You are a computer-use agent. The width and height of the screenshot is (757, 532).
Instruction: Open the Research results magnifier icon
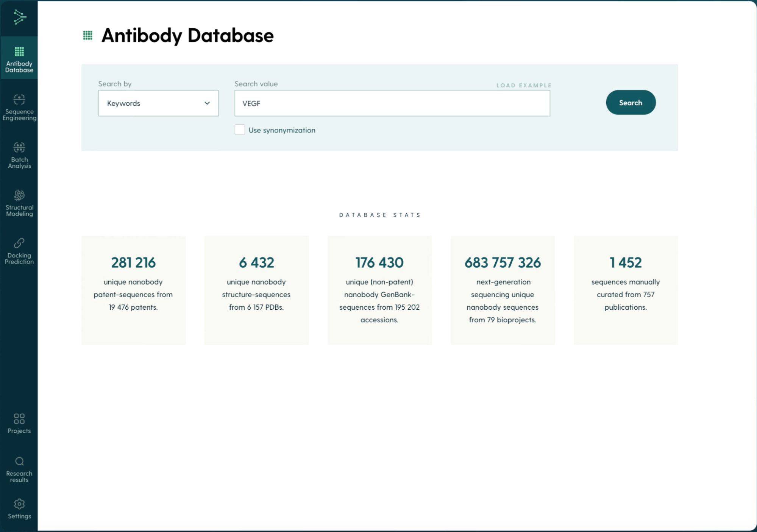pos(19,461)
